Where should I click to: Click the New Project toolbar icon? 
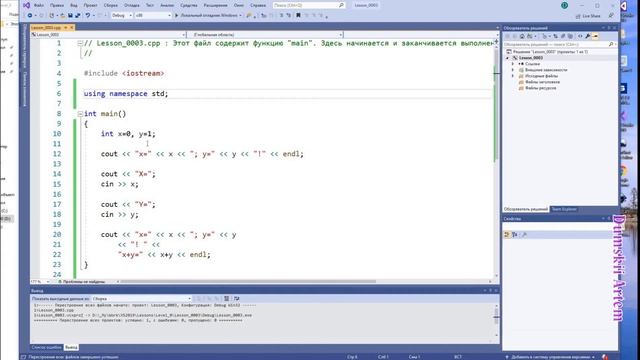coord(51,16)
